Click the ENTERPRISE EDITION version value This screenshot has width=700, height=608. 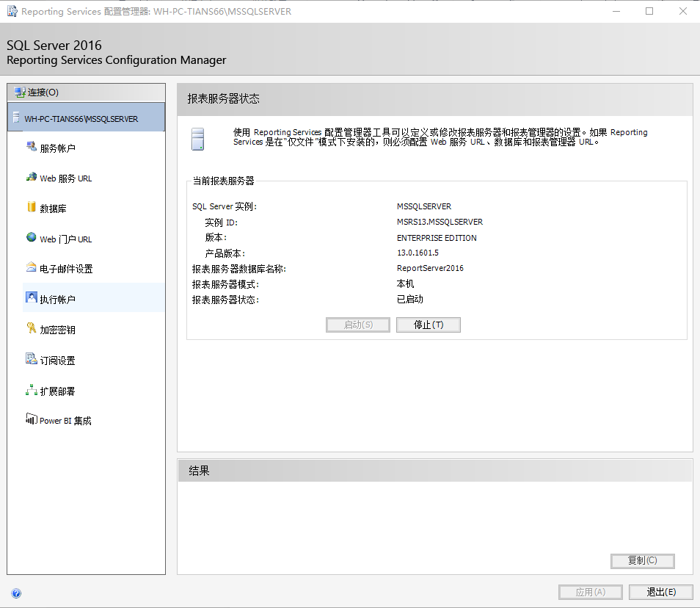point(437,238)
